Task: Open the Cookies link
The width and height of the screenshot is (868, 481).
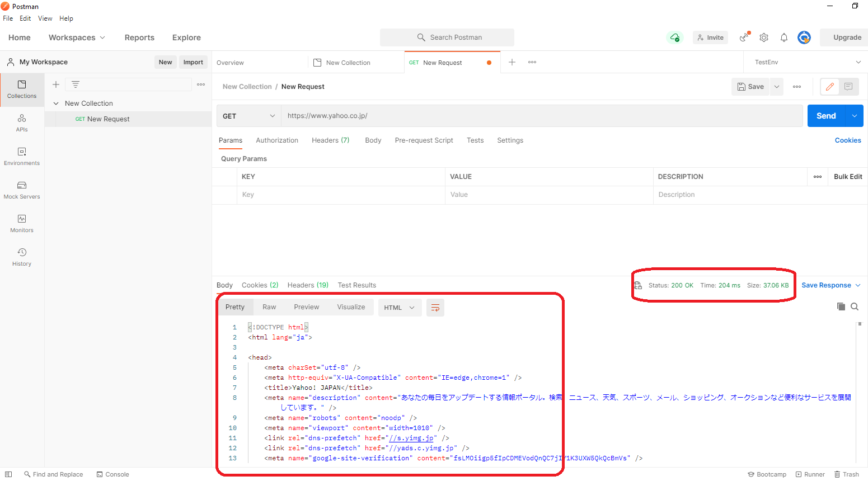Action: tap(848, 140)
